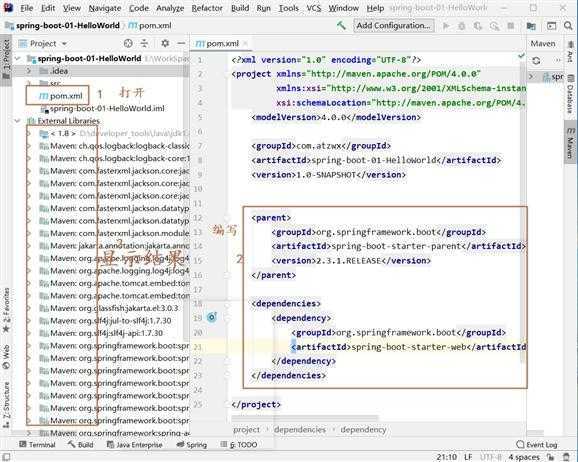The width and height of the screenshot is (578, 462).
Task: Click the locate/select opened file target icon
Action: click(x=128, y=44)
